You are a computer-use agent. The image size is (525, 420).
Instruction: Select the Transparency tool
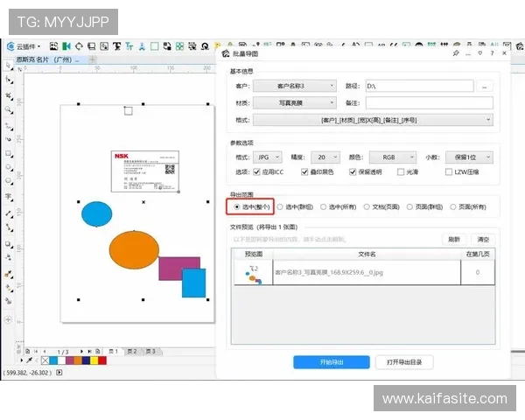coord(9,257)
